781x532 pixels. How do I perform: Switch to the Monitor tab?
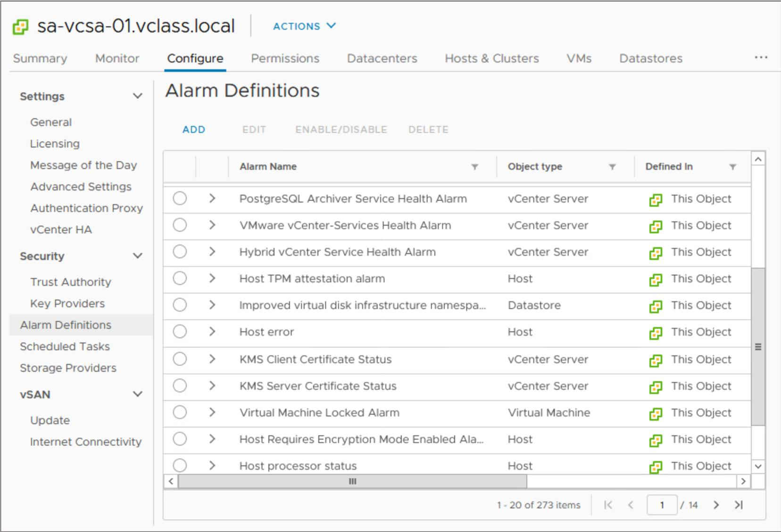pos(117,58)
